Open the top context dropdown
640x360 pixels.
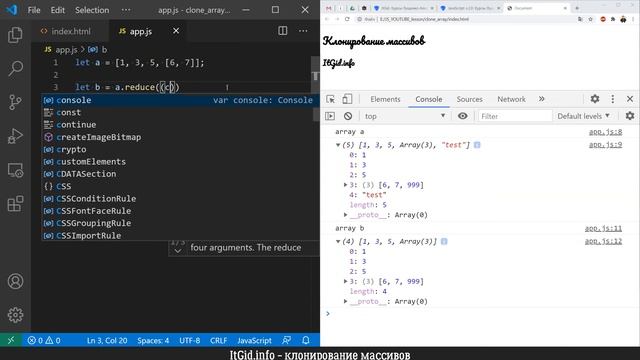(404, 116)
